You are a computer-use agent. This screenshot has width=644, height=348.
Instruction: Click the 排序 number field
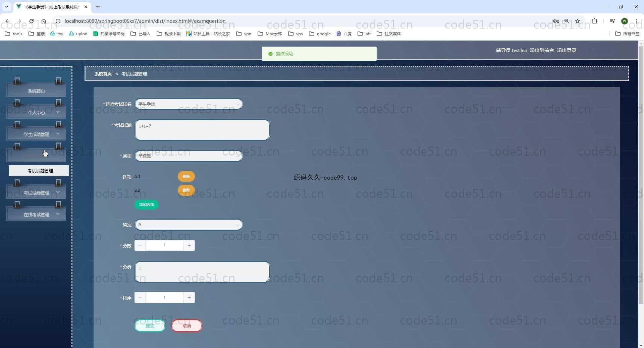[164, 298]
